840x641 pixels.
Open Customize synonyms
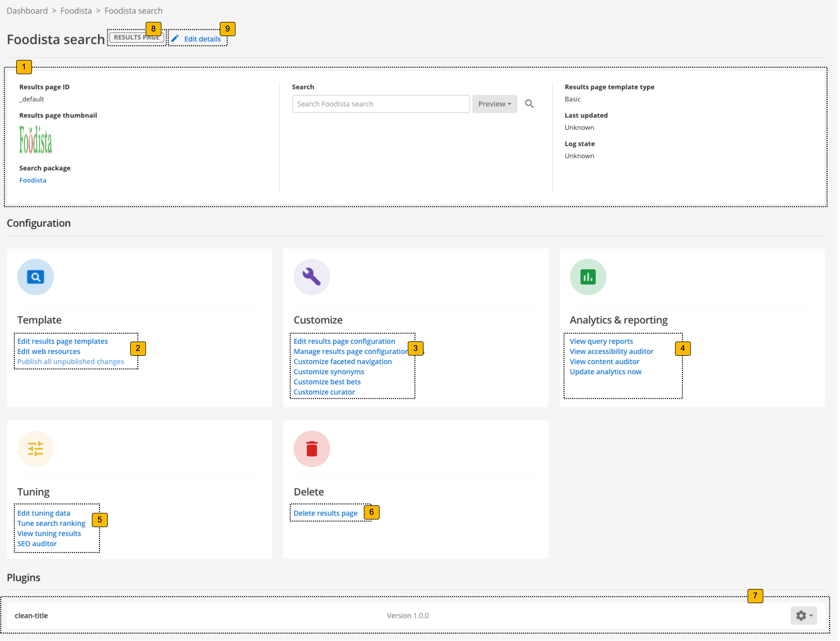[328, 371]
